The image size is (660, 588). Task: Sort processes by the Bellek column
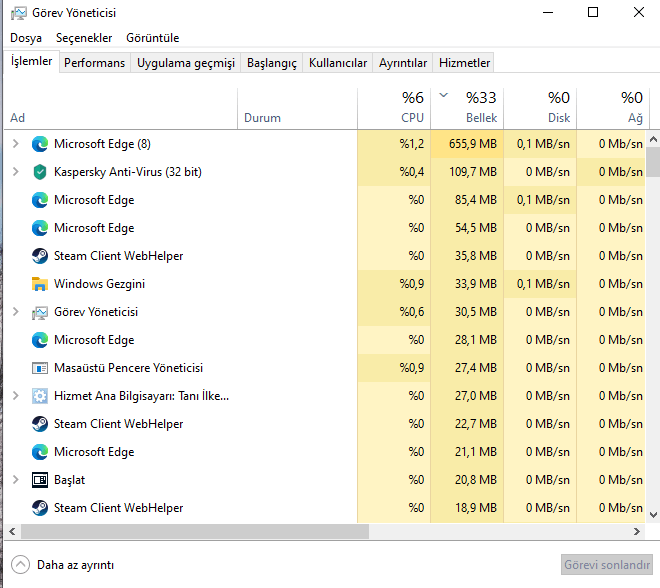coord(481,118)
